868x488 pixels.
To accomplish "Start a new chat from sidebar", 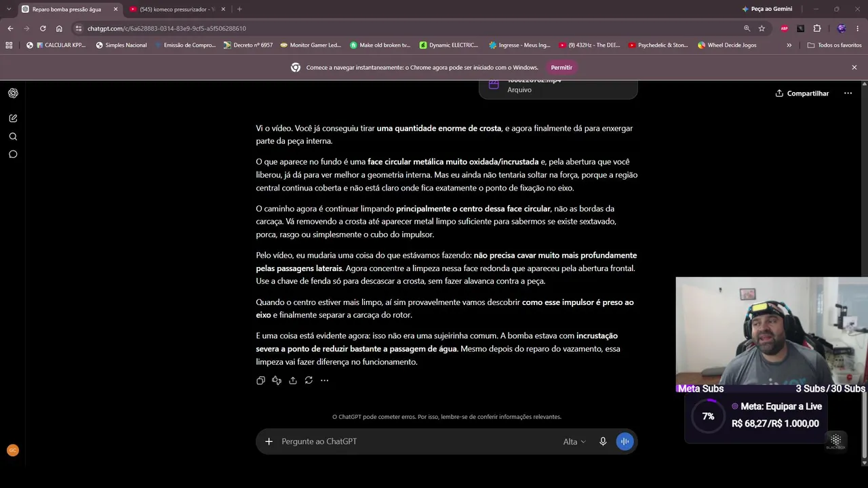I will [13, 118].
